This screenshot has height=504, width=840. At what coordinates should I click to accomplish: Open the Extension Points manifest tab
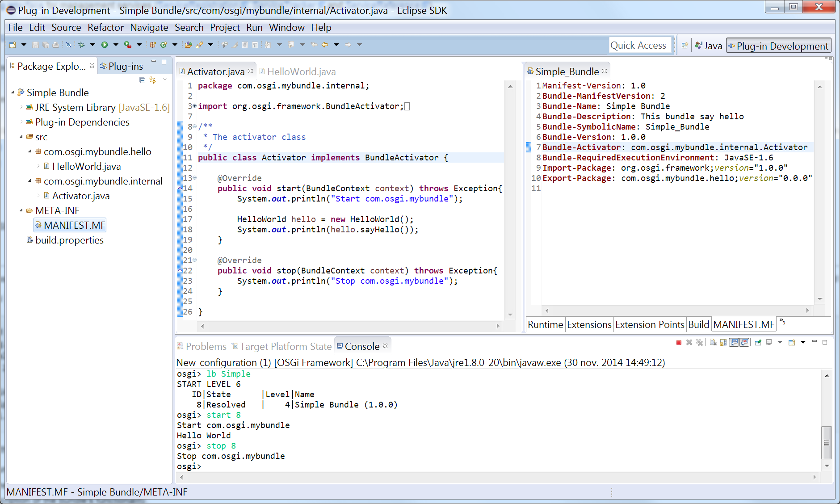click(x=650, y=324)
